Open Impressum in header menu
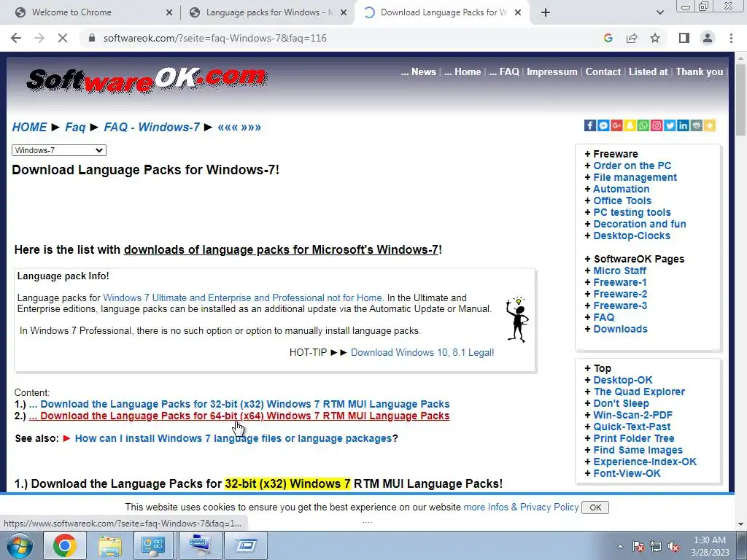The width and height of the screenshot is (747, 560). pos(552,72)
